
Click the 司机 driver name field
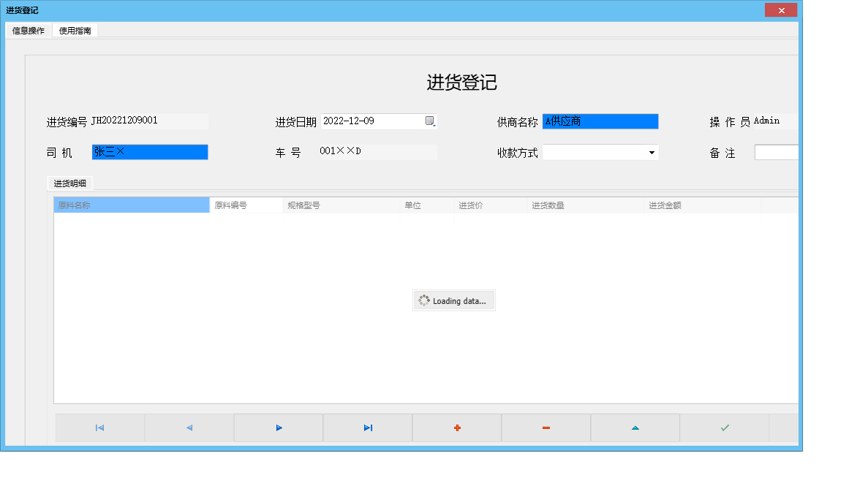tap(150, 152)
